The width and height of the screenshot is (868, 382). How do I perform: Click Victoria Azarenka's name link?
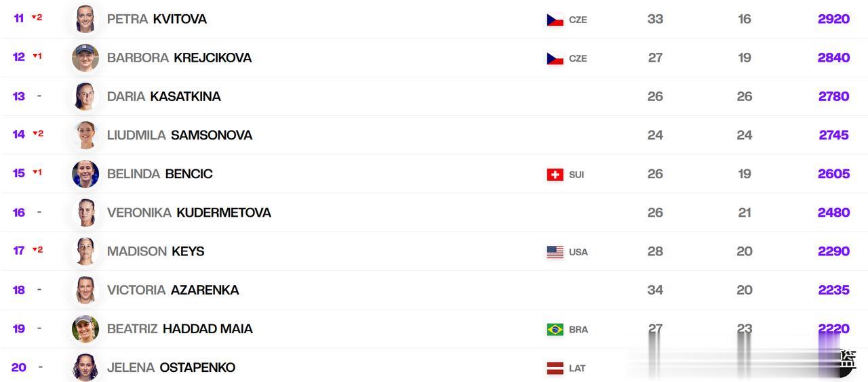(x=173, y=290)
